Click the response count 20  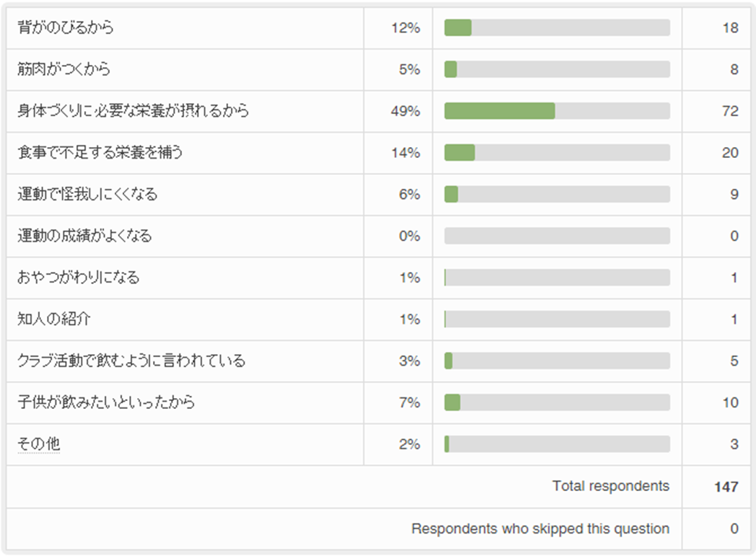click(x=730, y=153)
